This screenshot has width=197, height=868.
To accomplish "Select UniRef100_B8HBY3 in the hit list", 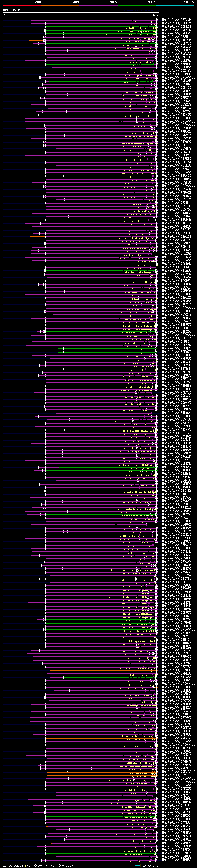I will point(177,50).
